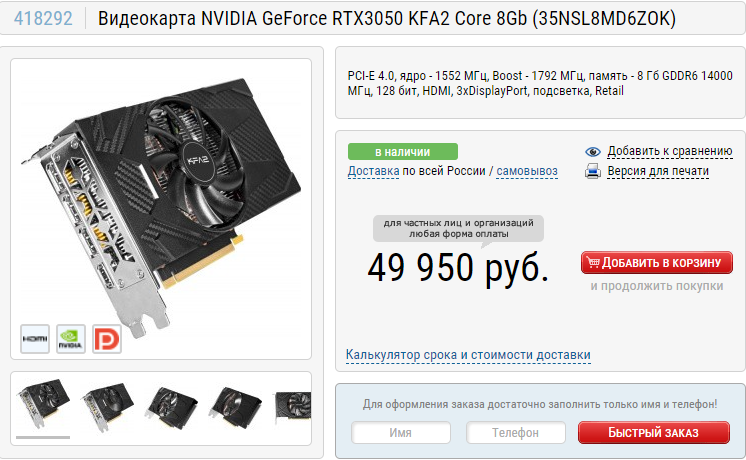The image size is (746, 460).
Task: Select the third product thumbnail
Action: (x=172, y=407)
